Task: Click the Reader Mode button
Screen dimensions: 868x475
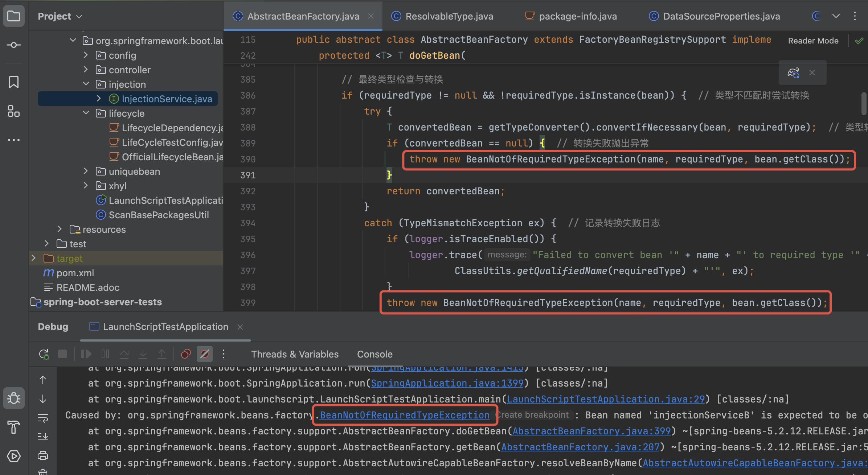Action: tap(813, 41)
